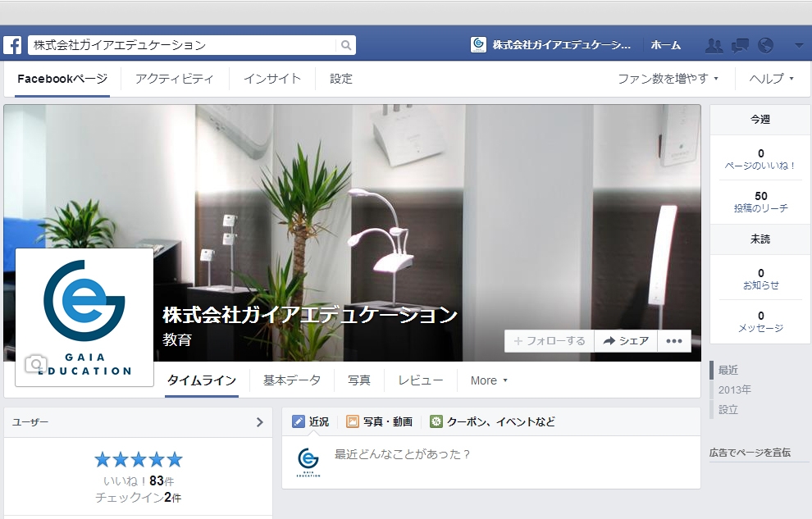Open アクティビティ tab

[174, 79]
